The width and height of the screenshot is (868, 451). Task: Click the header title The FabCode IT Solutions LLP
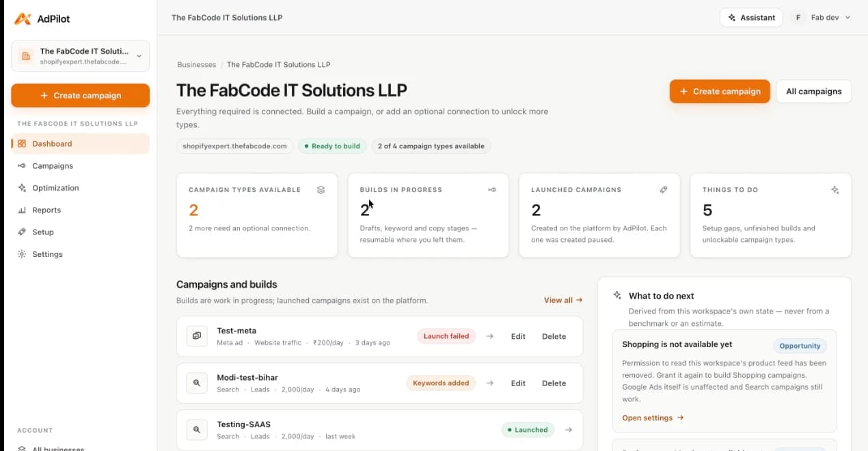(x=227, y=18)
